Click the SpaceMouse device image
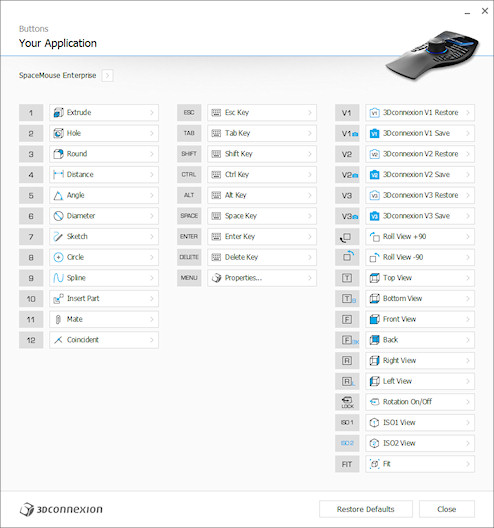494x528 pixels. [x=432, y=55]
